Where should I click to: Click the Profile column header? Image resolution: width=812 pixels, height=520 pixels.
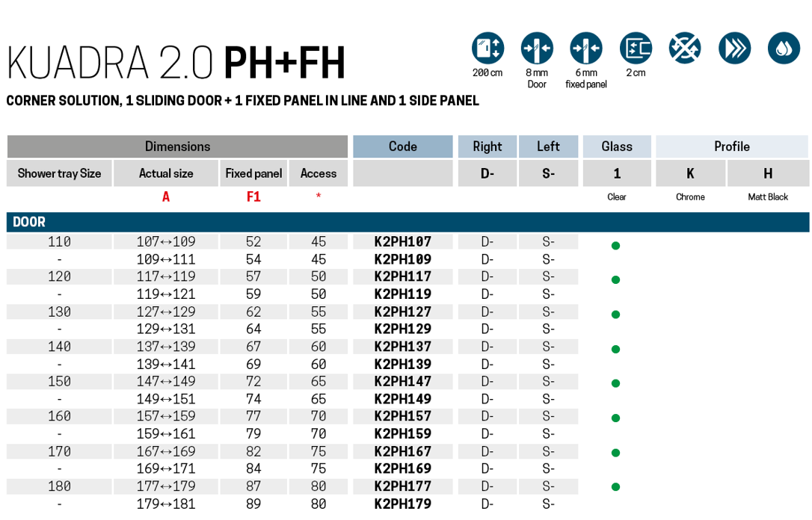(x=731, y=146)
